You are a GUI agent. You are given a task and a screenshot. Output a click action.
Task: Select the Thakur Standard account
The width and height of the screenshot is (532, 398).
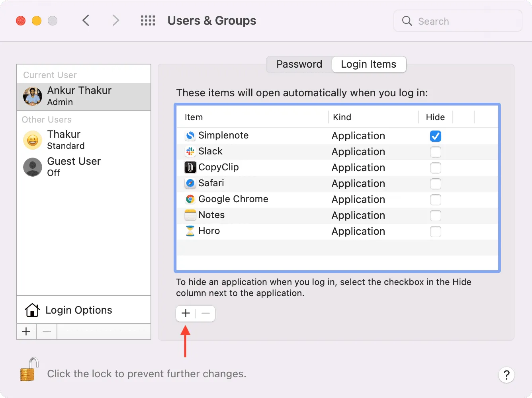coord(84,140)
